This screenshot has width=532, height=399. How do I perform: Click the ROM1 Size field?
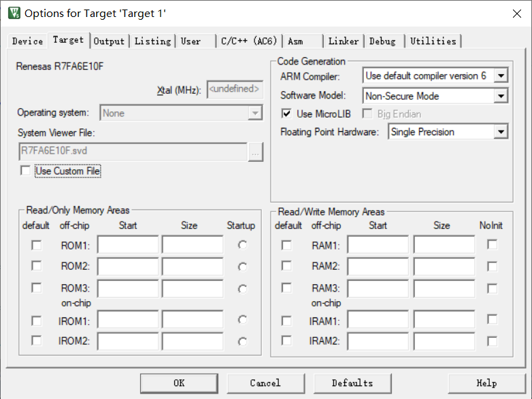[193, 245]
